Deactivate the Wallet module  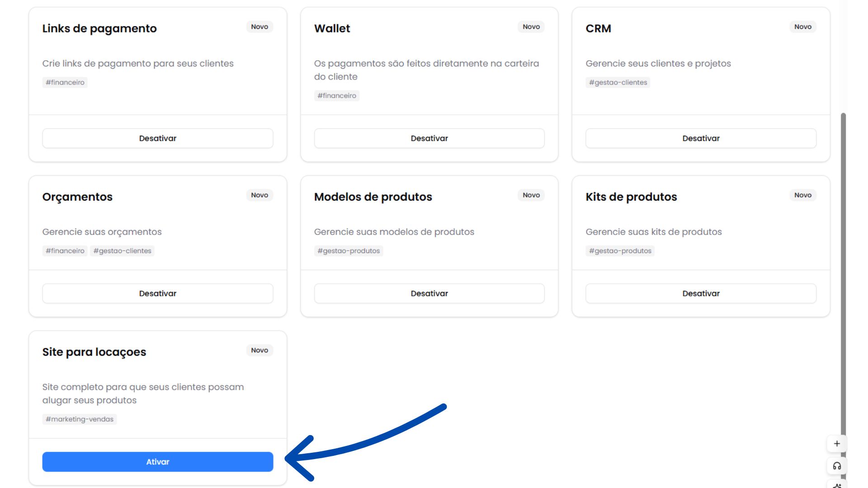pos(429,138)
